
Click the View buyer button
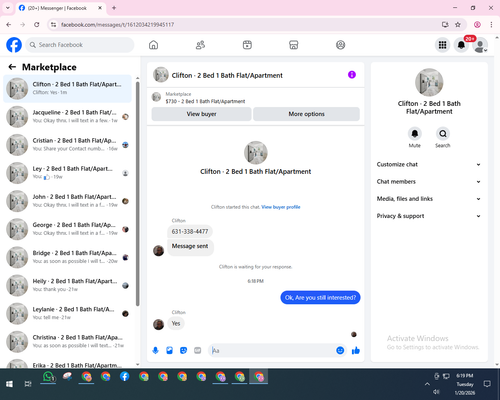201,114
